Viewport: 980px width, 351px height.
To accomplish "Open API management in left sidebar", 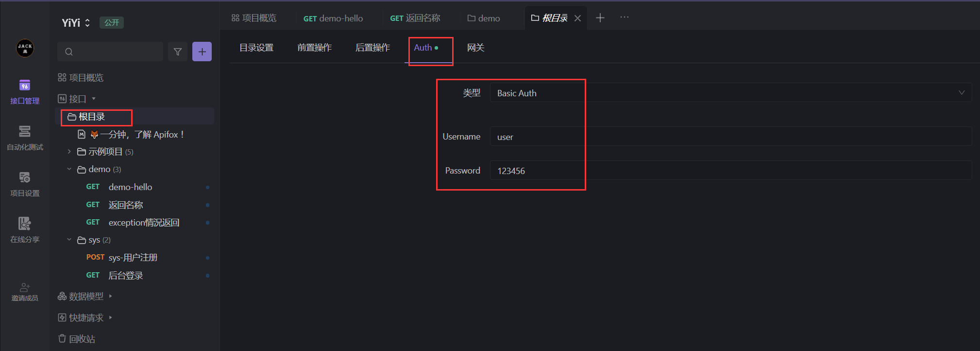I will tap(25, 91).
